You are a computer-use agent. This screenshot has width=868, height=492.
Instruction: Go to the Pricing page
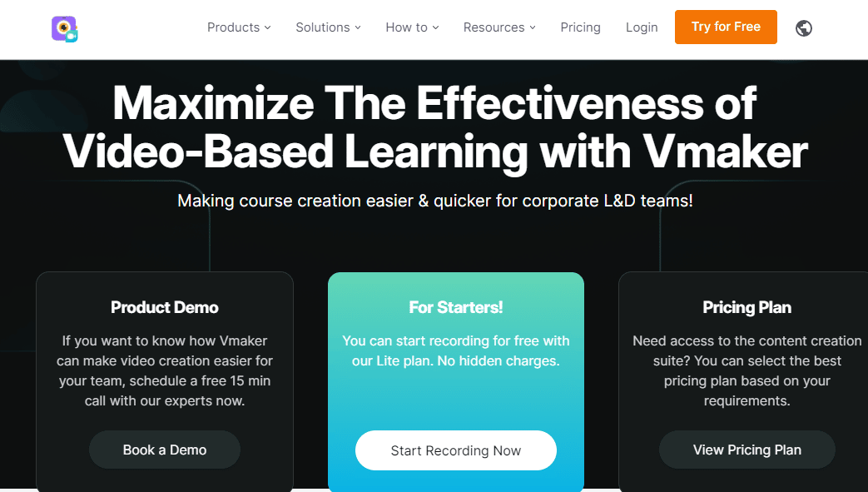tap(580, 27)
